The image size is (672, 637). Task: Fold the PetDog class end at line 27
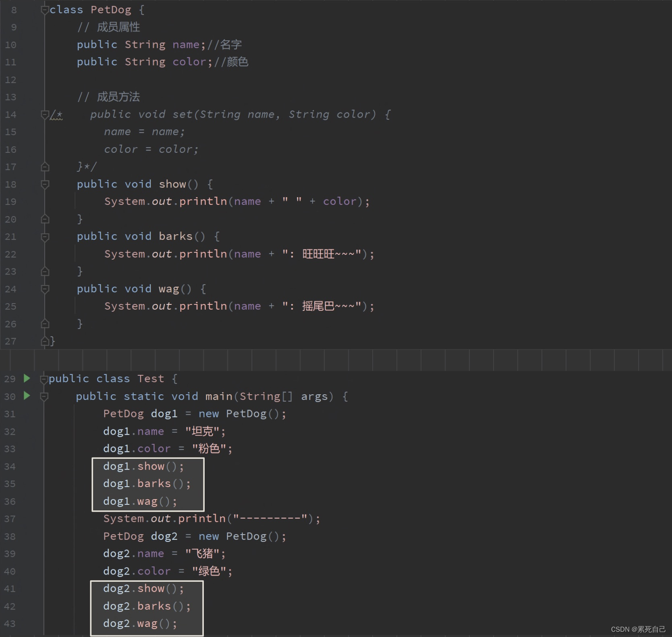(45, 341)
